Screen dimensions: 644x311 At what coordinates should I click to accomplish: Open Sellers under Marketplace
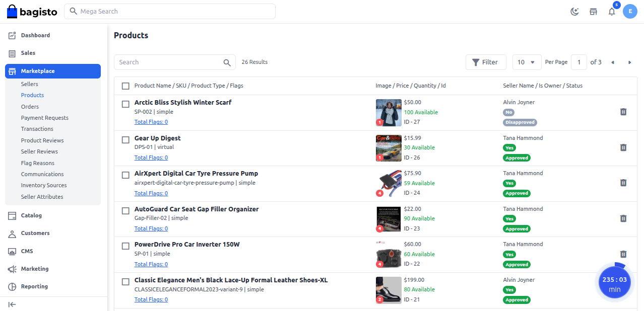click(30, 84)
